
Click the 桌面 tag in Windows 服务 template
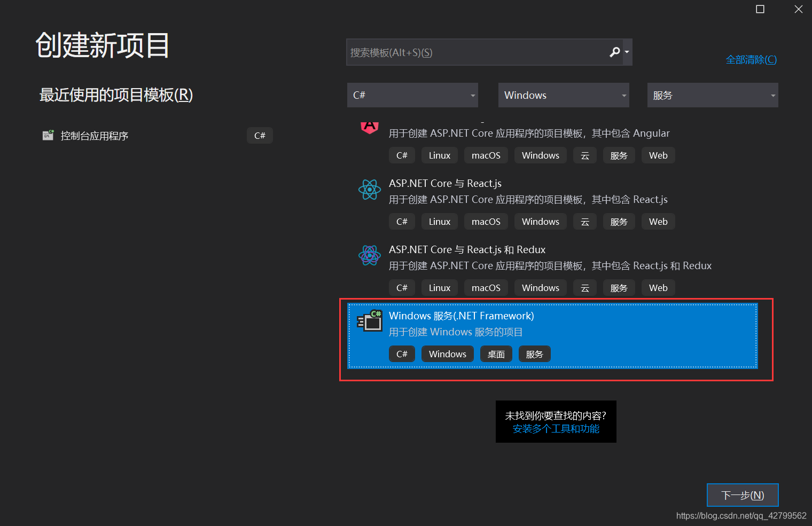tap(496, 354)
